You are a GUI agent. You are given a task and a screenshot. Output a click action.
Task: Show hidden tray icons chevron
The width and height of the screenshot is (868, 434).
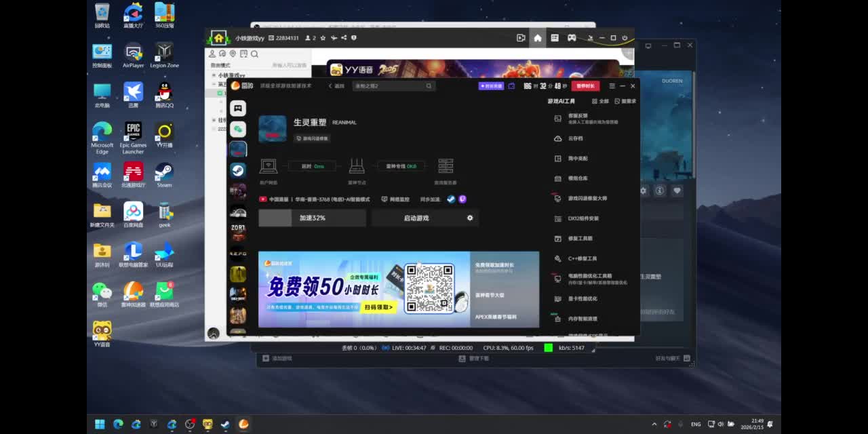(654, 425)
